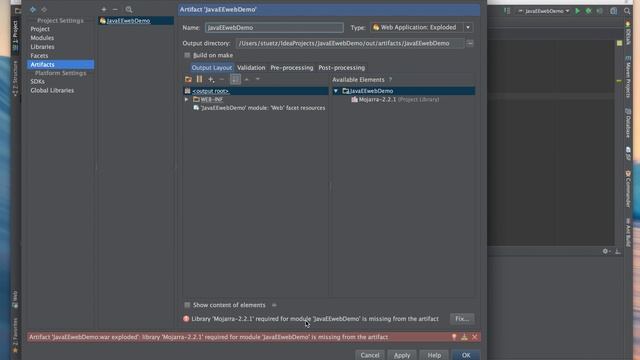Click the Move Down arrow in layout toolbar
This screenshot has width=640, height=360.
[x=258, y=79]
